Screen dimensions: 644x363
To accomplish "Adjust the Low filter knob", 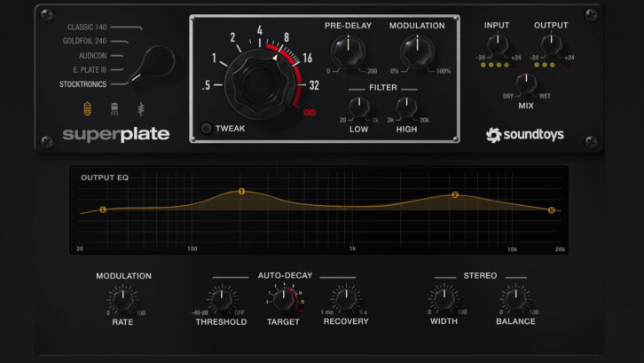I will (359, 107).
